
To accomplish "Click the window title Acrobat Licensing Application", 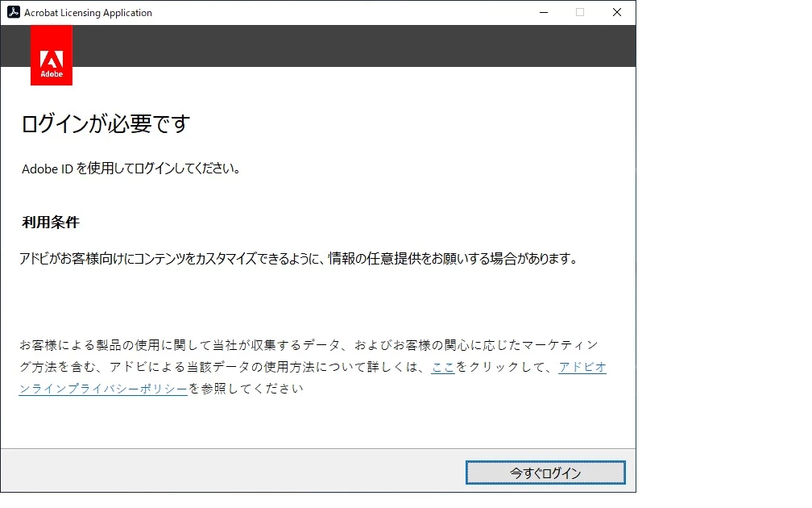I will pos(88,12).
